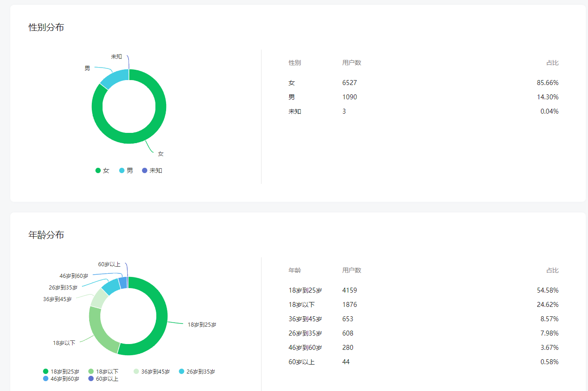Click the 占比 column header in gender table

552,63
